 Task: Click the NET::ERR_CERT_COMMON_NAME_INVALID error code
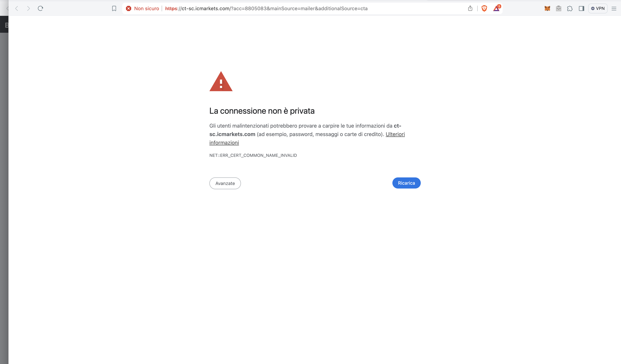tap(253, 155)
